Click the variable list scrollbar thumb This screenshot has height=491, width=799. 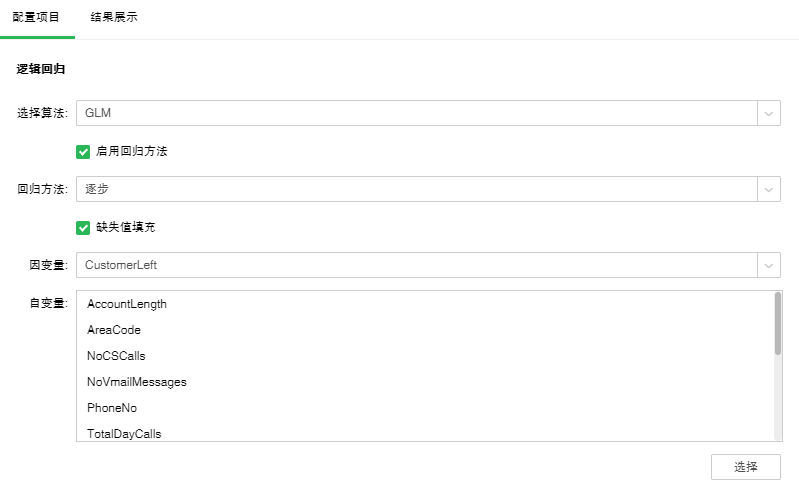tap(777, 323)
